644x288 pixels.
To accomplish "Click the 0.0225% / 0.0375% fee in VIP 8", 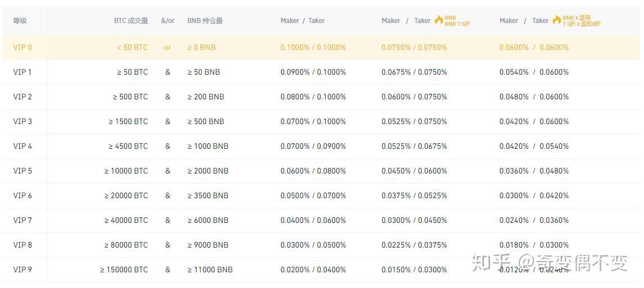I will (414, 245).
